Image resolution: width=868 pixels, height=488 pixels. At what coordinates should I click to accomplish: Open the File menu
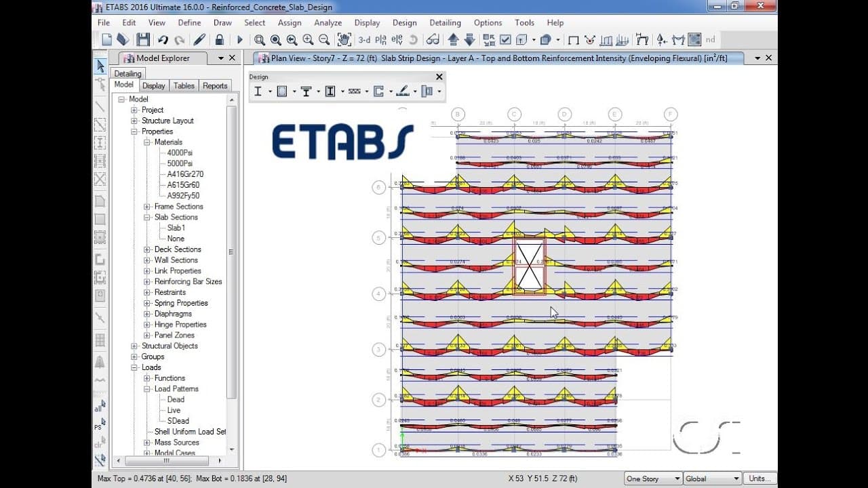[x=104, y=22]
